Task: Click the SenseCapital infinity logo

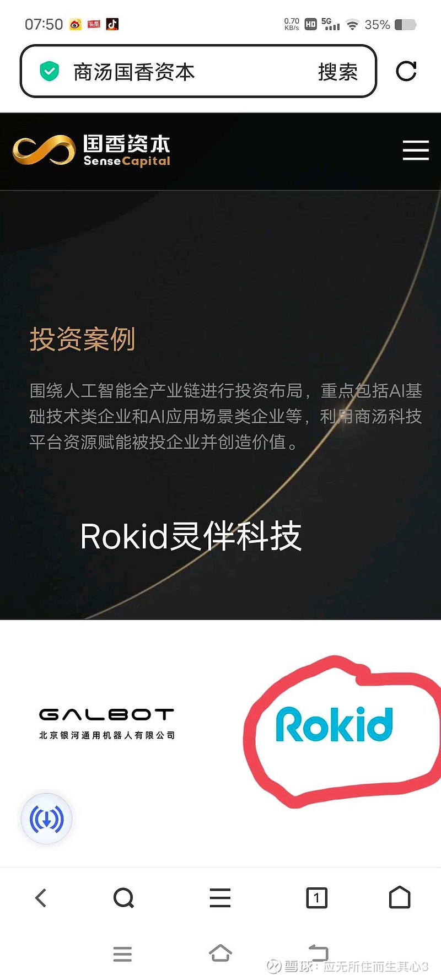Action: click(44, 150)
